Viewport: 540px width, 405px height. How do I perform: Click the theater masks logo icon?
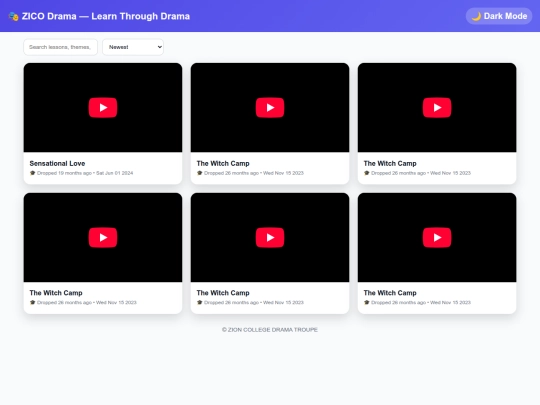[x=13, y=16]
